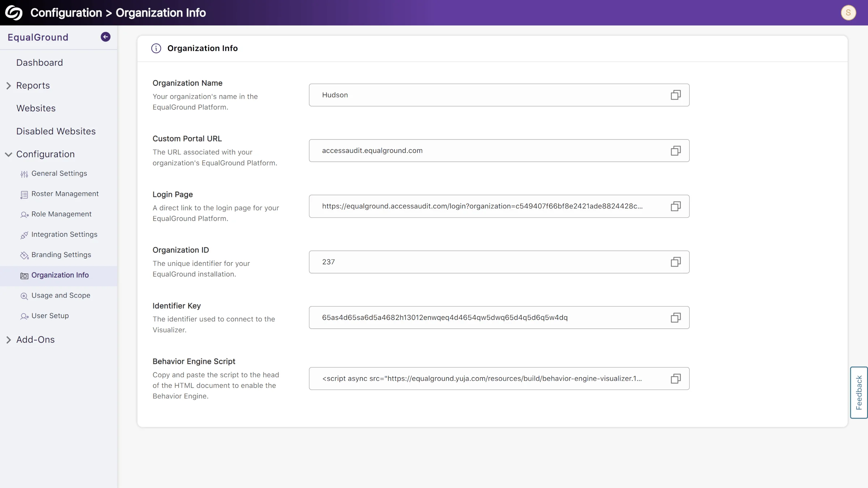The width and height of the screenshot is (868, 488).
Task: Open Branding Settings
Action: 61,254
